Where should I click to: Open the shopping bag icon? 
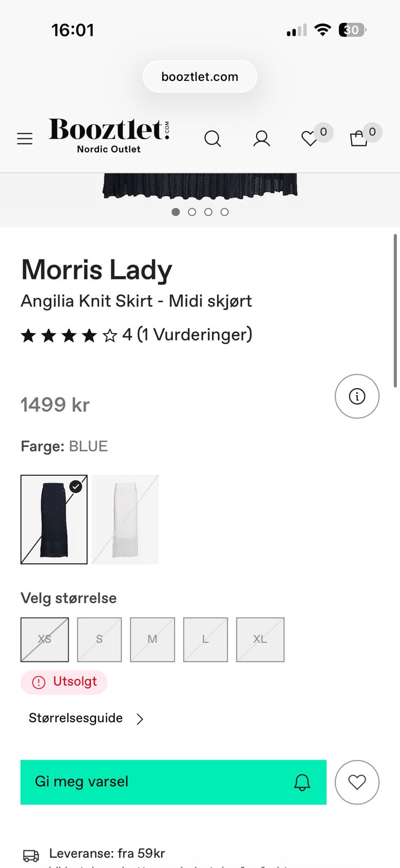pos(358,139)
